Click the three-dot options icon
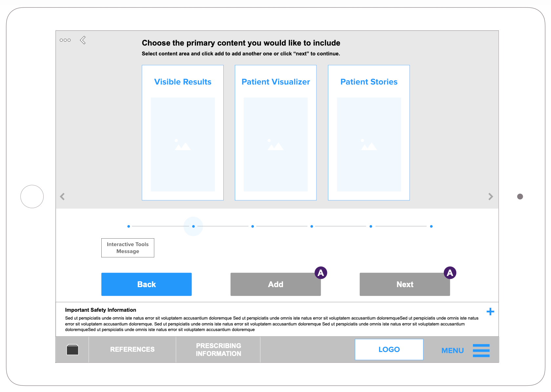The height and width of the screenshot is (392, 551). pos(65,40)
